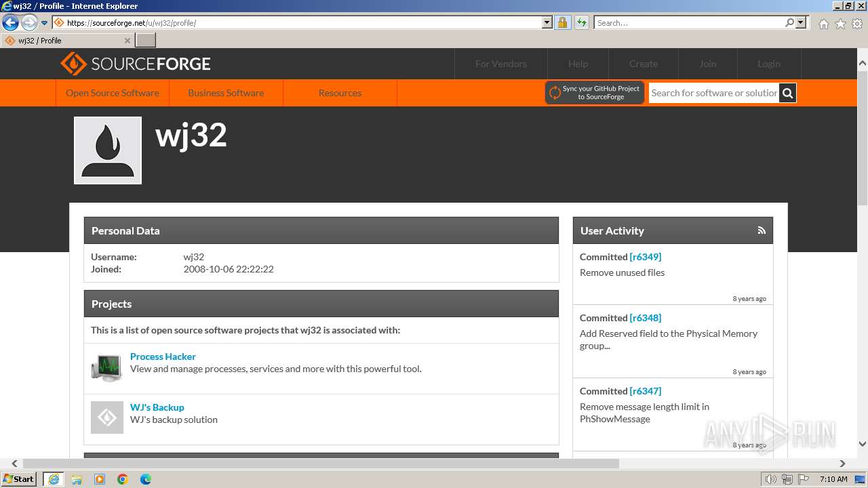The height and width of the screenshot is (488, 868).
Task: Click the security lock icon in address bar
Action: click(x=562, y=23)
